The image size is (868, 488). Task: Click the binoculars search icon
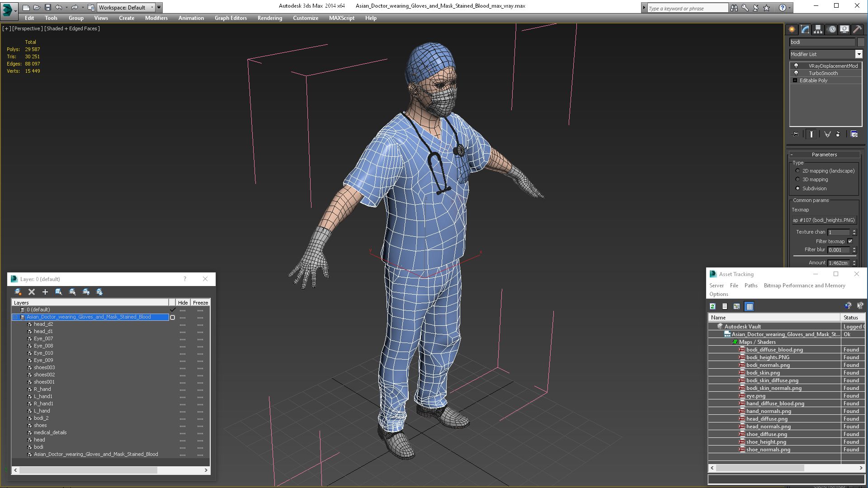734,8
